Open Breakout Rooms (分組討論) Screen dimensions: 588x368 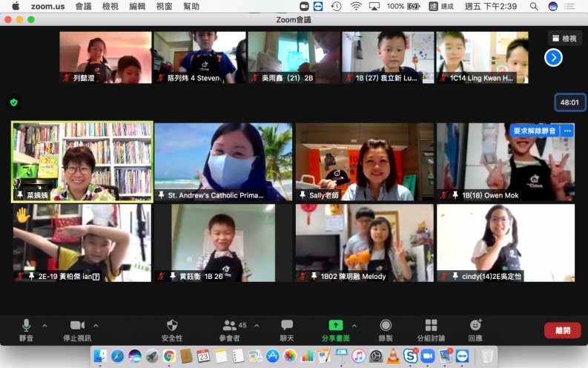click(431, 326)
